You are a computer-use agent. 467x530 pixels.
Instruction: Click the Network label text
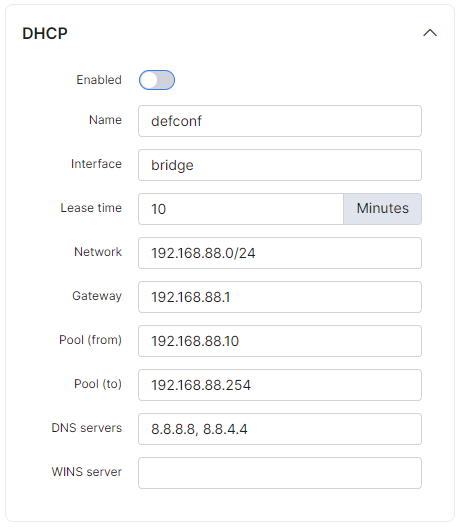pyautogui.click(x=98, y=252)
